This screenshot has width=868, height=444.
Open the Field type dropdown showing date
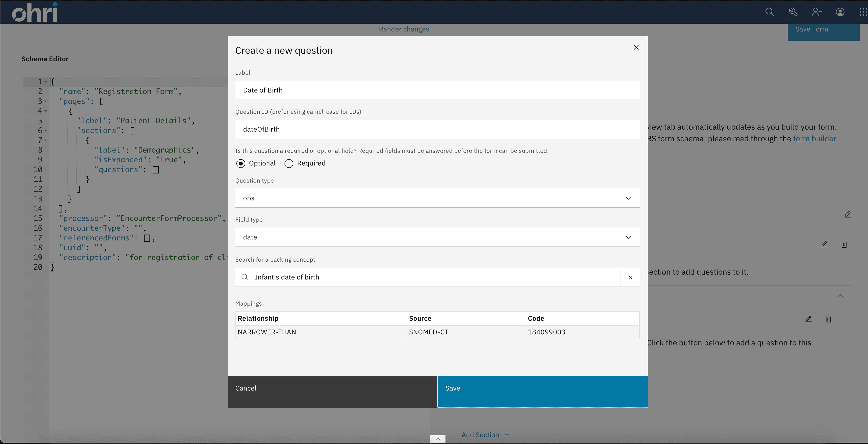point(437,237)
